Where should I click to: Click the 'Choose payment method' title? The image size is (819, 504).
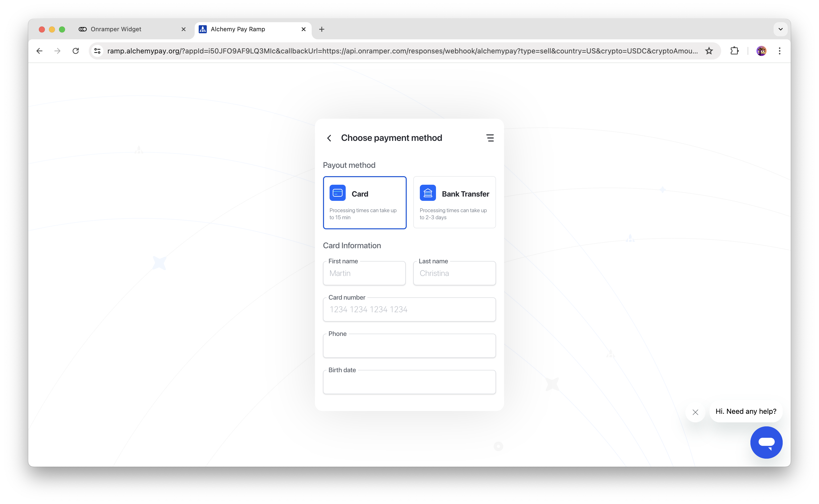392,138
